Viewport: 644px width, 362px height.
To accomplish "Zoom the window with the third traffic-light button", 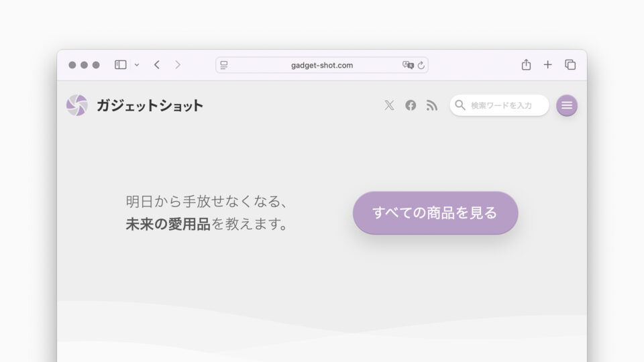I will pos(96,65).
